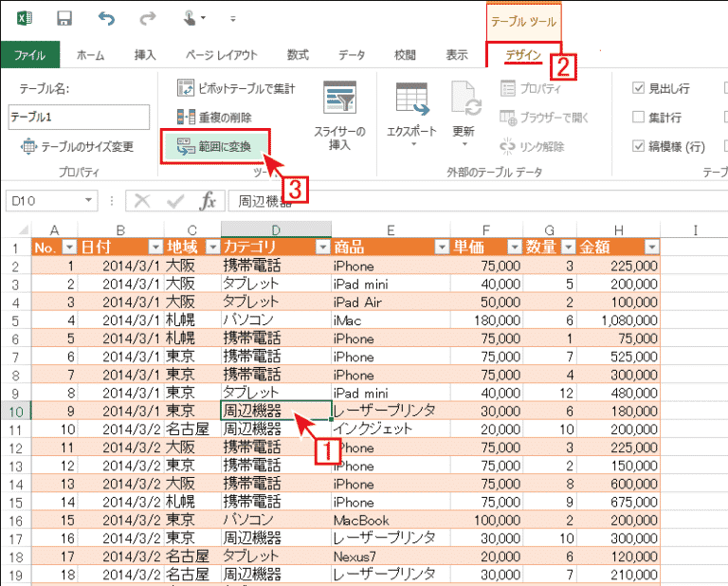
Task: Redo the last action
Action: click(148, 19)
